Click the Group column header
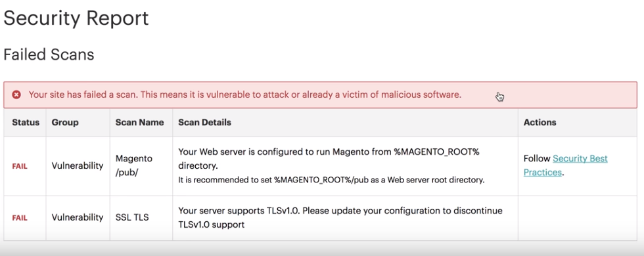Viewport: 644px width, 256px height. click(65, 122)
